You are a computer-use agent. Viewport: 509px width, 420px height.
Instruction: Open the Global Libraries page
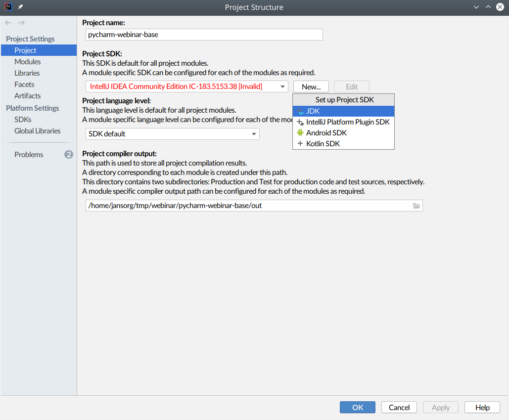[39, 131]
